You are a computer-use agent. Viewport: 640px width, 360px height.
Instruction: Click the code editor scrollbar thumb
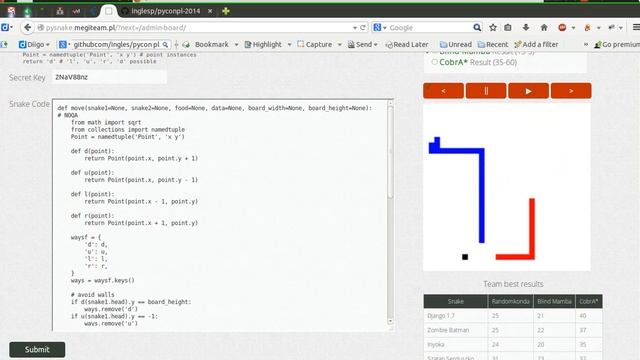[x=390, y=153]
